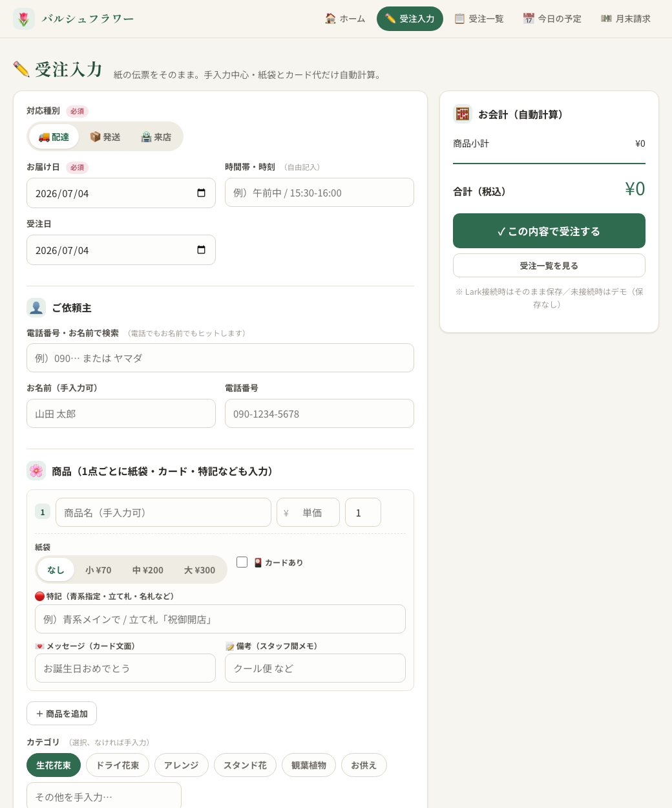Click the お名前 input field
Image resolution: width=672 pixels, height=808 pixels.
[x=121, y=414]
